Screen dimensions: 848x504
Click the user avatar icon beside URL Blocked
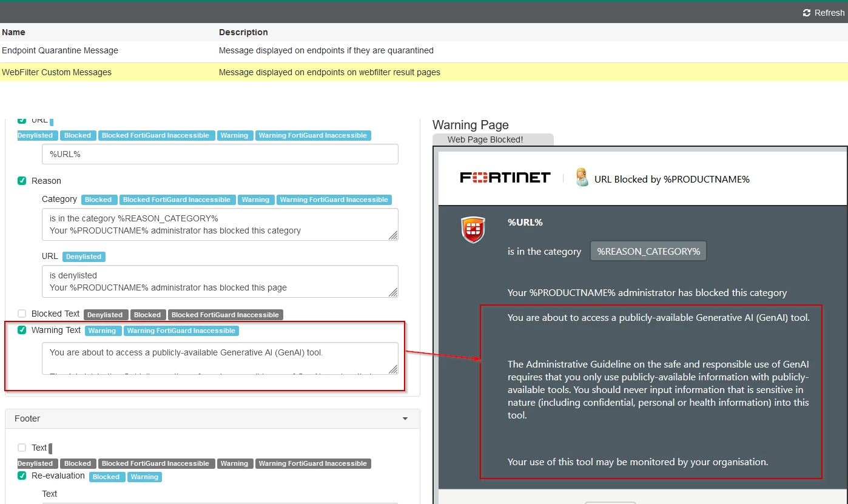(582, 177)
